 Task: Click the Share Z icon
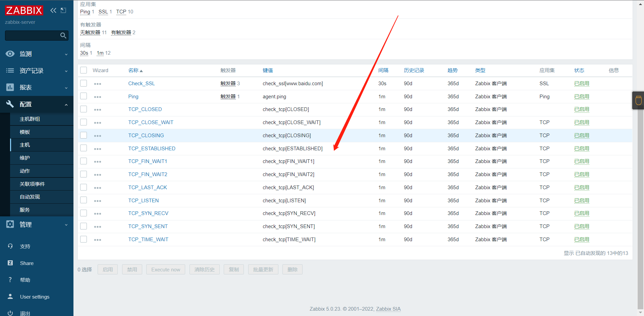[x=10, y=263]
